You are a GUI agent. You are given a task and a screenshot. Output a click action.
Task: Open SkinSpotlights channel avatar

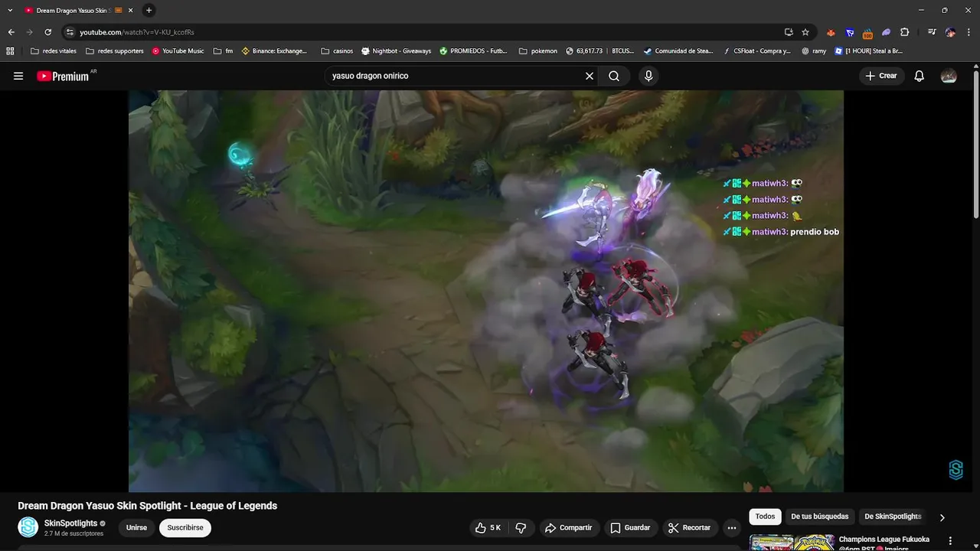click(28, 527)
